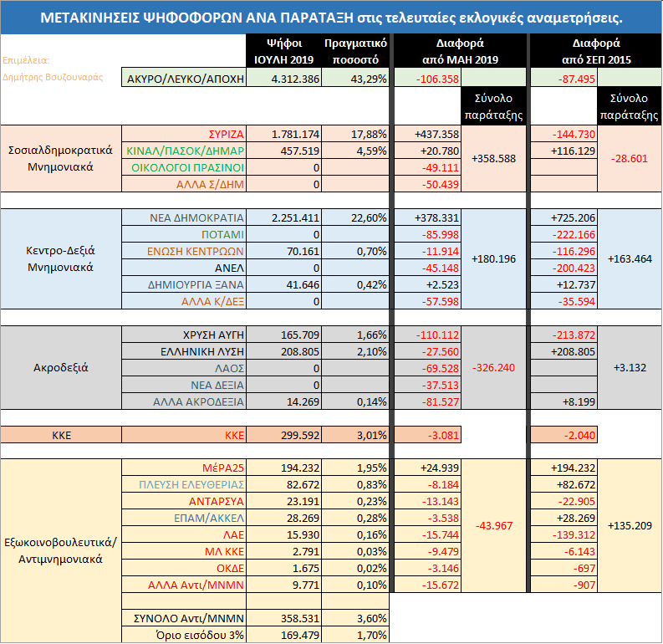Click the Σοσιαλδημοκρατικά Μνημονιακά group label
Screen dimensions: 663x644
click(60, 159)
